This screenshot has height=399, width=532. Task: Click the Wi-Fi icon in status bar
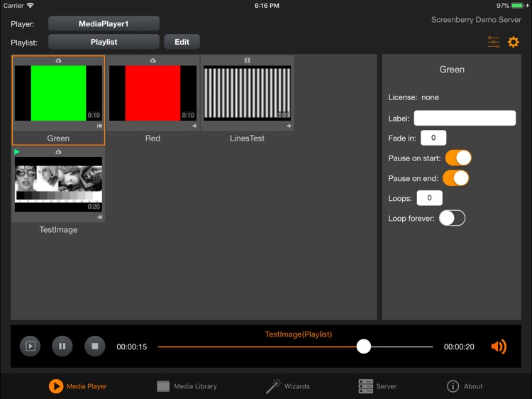[x=31, y=6]
